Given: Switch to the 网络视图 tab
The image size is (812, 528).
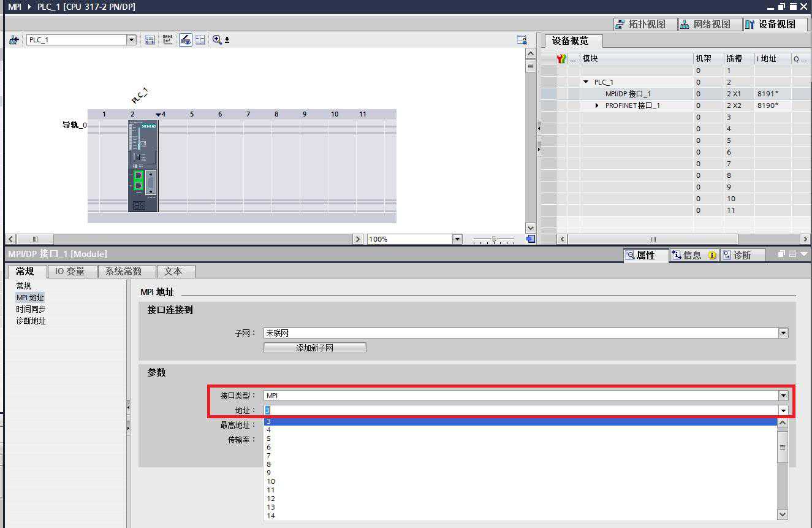Looking at the screenshot, I should click(705, 25).
